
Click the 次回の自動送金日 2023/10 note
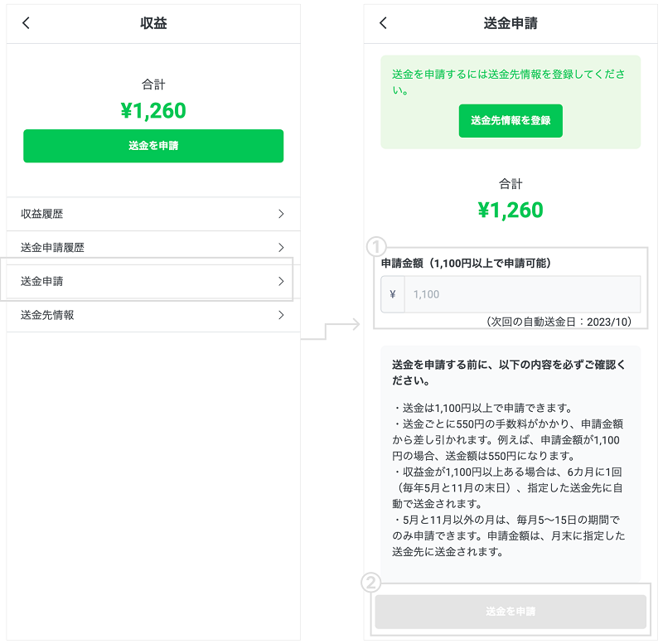click(x=559, y=322)
